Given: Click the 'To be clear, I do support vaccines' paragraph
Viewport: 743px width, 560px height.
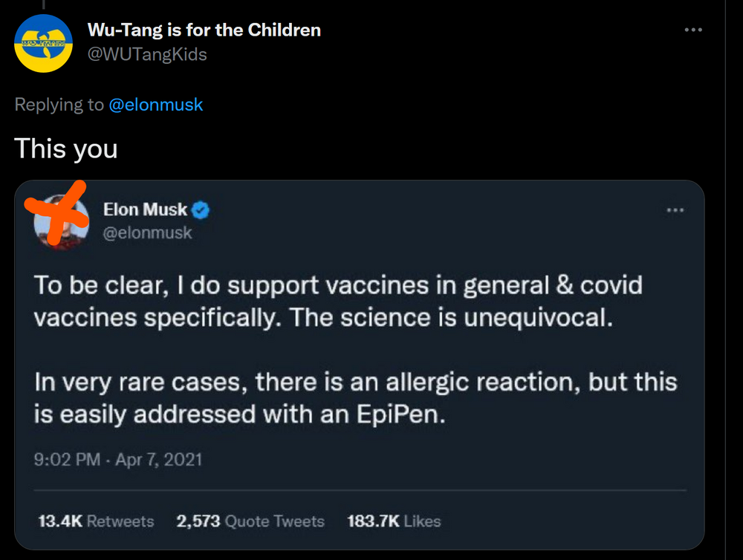Looking at the screenshot, I should coord(338,302).
